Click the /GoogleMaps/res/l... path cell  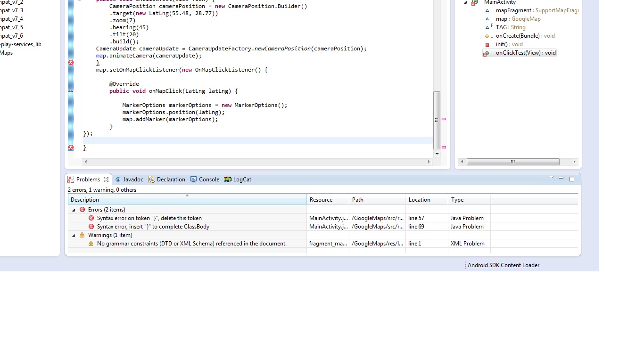[378, 244]
